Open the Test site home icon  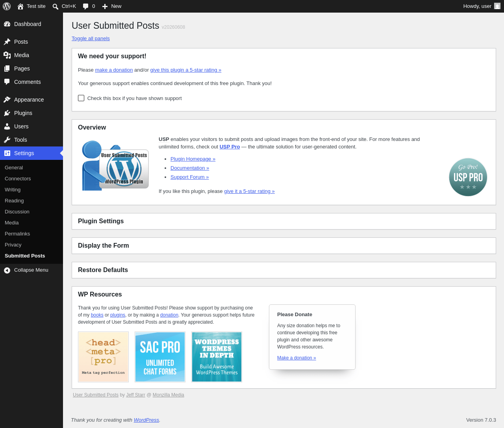20,6
